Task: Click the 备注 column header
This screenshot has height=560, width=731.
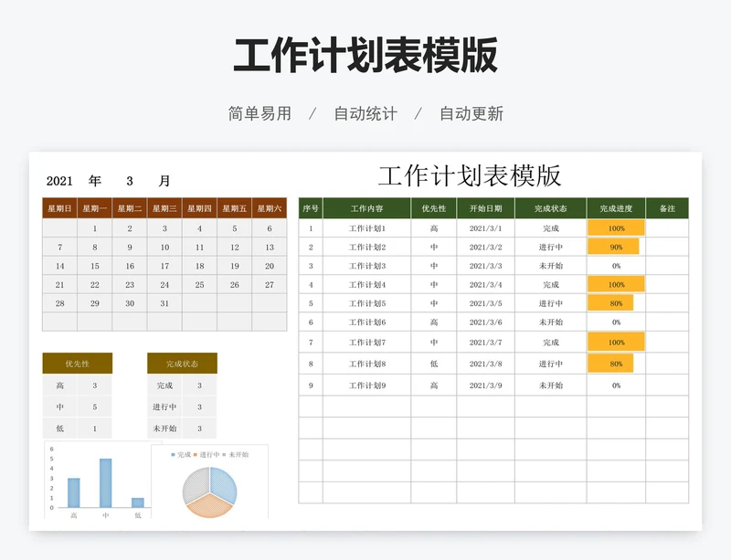Action: 667,208
